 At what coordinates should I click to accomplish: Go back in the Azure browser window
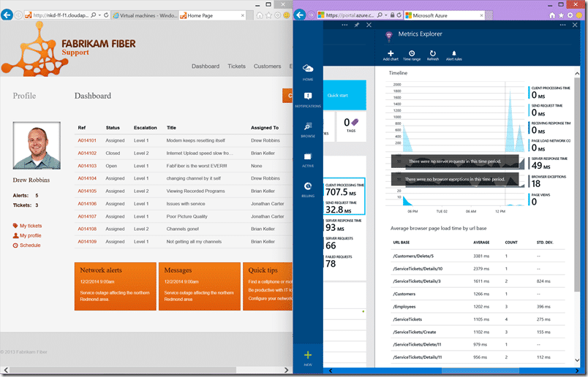point(300,15)
